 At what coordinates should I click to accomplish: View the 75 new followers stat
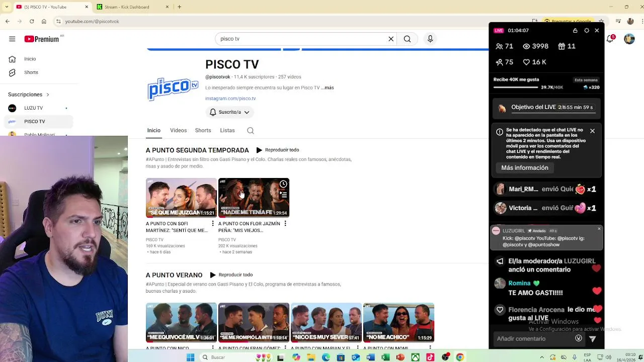click(x=504, y=62)
